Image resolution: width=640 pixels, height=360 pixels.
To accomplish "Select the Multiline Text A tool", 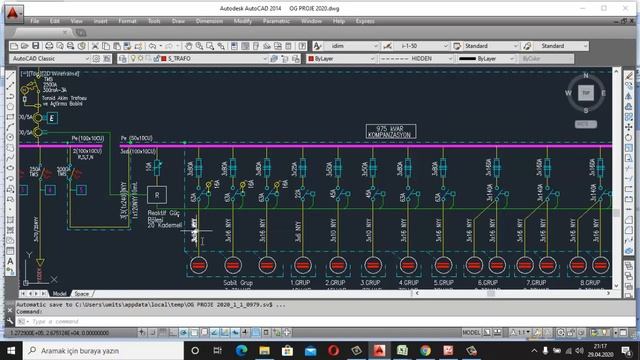I will click(10, 261).
